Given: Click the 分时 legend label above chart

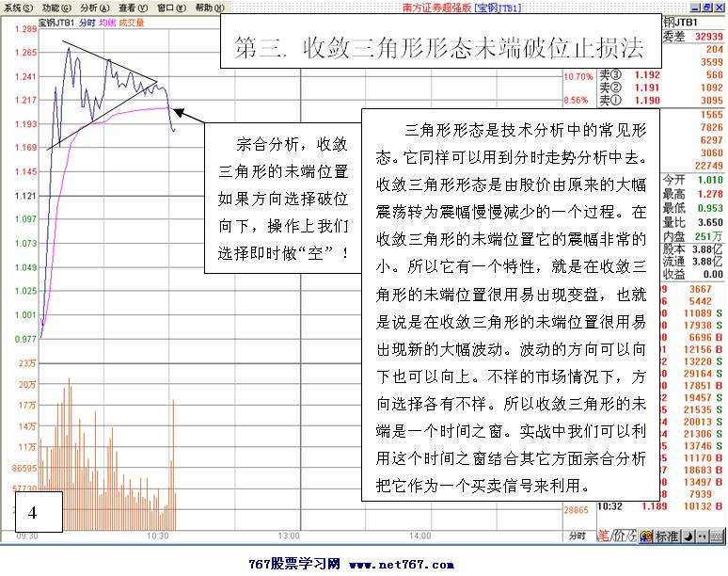Looking at the screenshot, I should pyautogui.click(x=87, y=21).
